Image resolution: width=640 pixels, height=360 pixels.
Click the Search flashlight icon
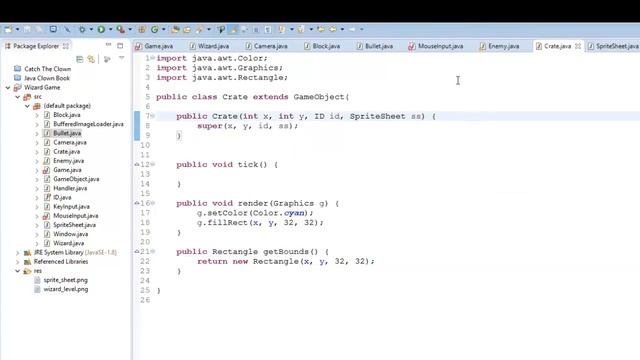click(200, 29)
